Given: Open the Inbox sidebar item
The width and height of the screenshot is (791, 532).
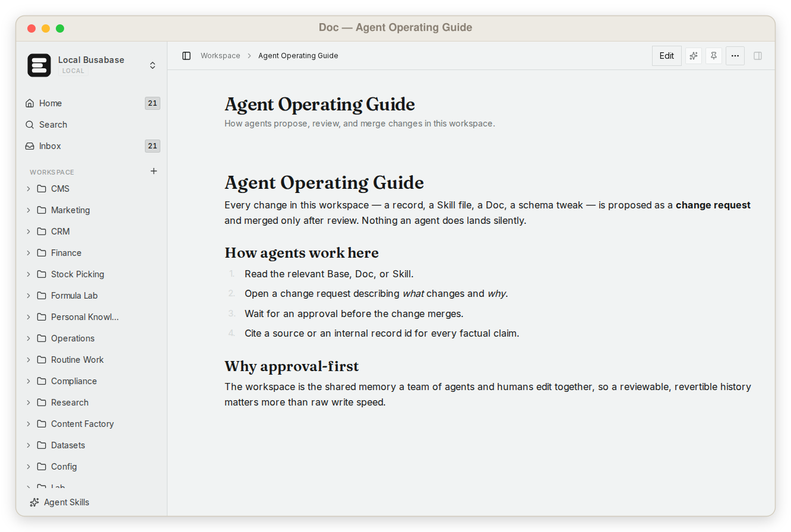Looking at the screenshot, I should 92,146.
